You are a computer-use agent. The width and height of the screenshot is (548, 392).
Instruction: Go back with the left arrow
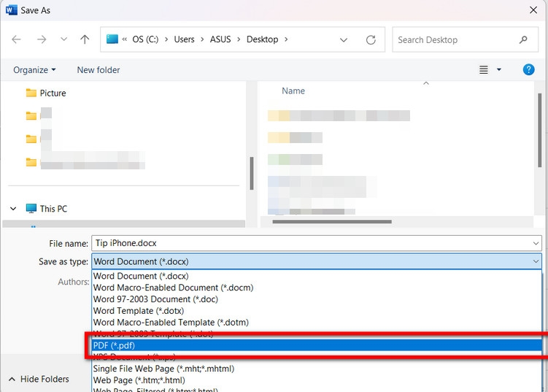tap(16, 39)
